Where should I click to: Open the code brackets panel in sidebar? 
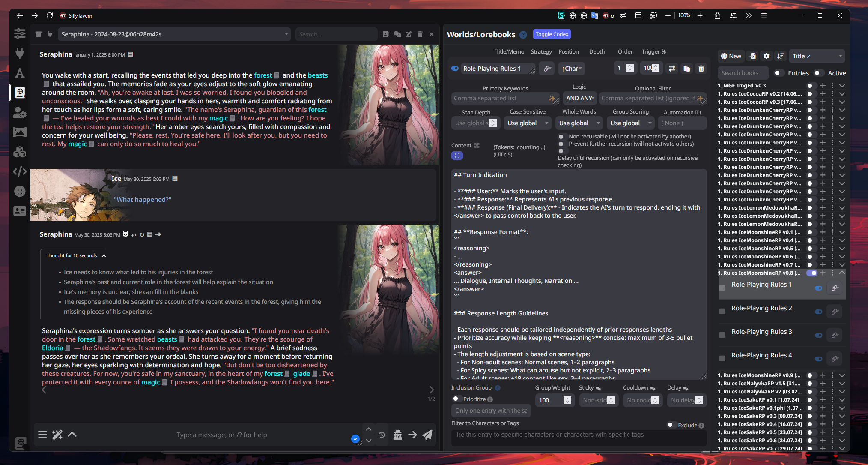click(20, 171)
